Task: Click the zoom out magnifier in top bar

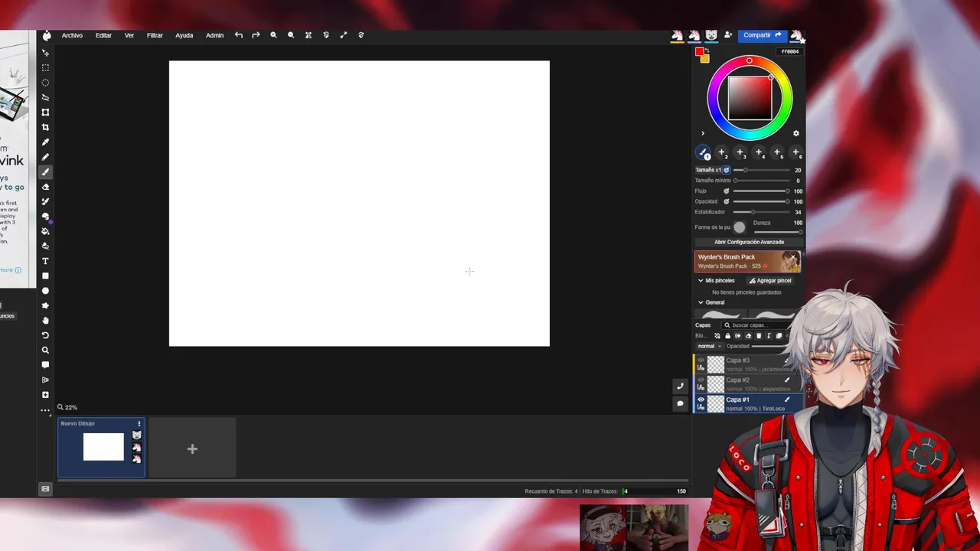Action: point(291,35)
